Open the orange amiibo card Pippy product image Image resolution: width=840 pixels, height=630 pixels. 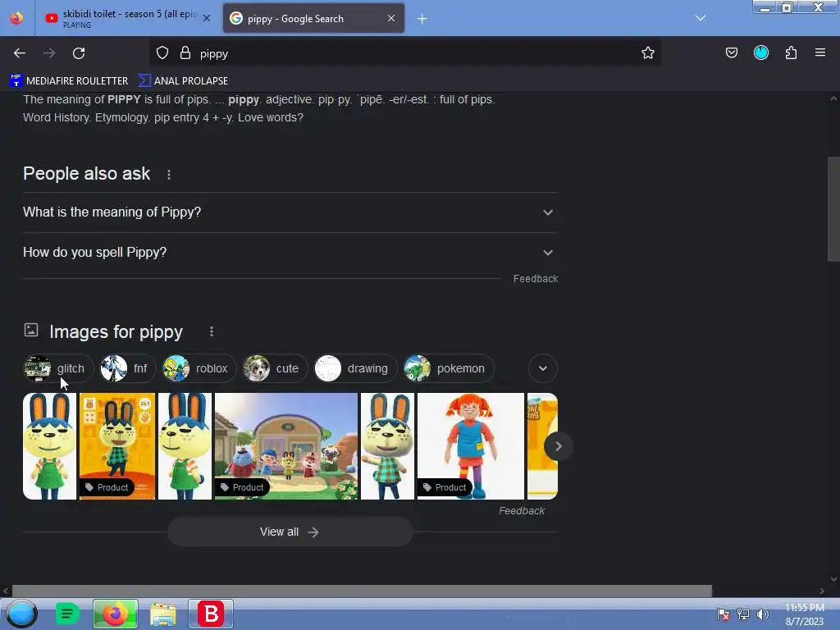[116, 446]
